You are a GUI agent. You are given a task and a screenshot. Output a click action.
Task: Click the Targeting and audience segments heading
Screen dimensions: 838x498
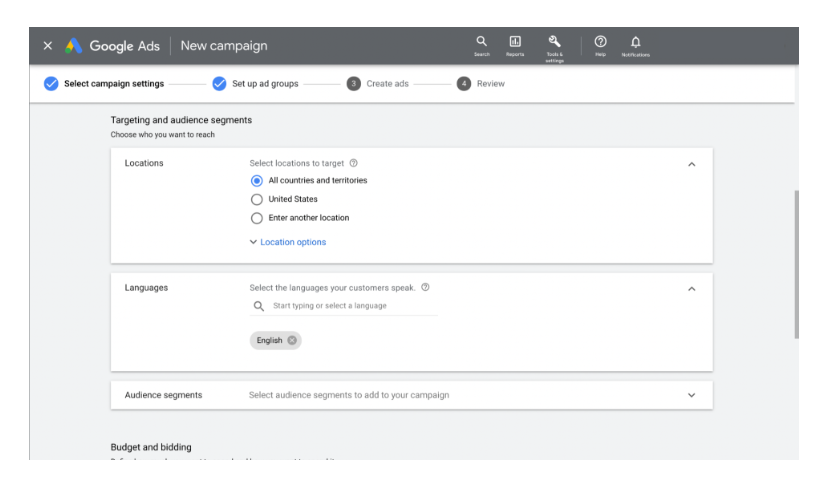click(x=181, y=120)
